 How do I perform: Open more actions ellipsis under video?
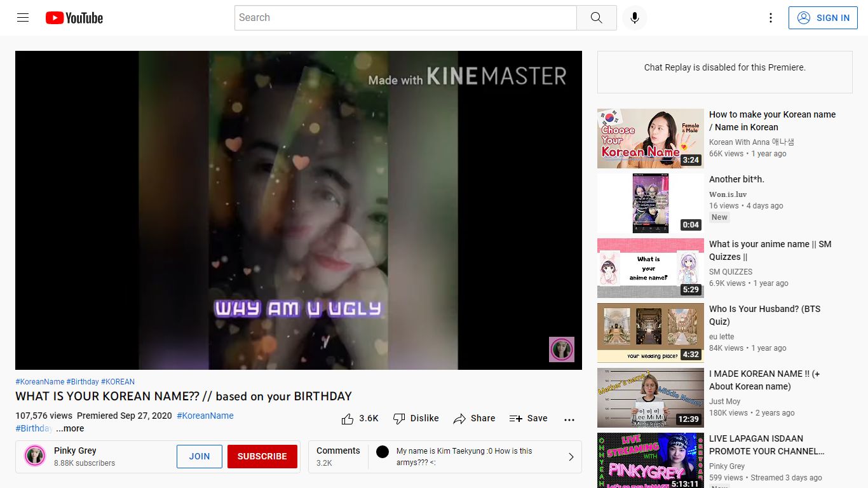tap(569, 419)
